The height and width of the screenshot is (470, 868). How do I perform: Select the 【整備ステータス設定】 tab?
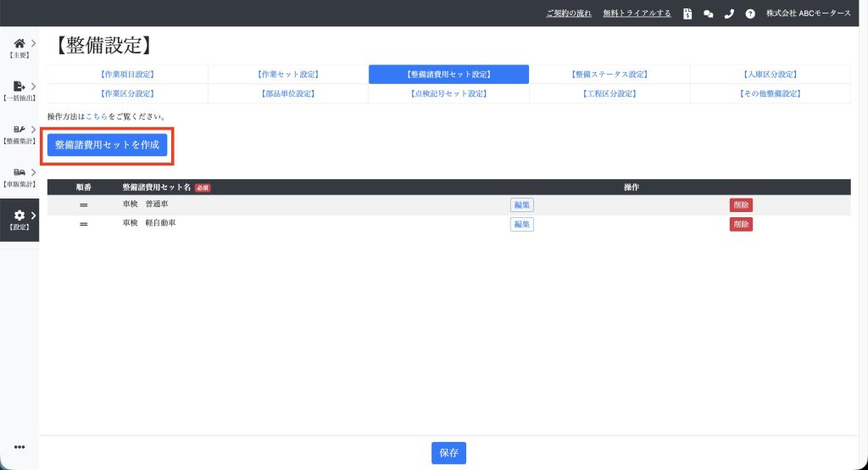(609, 75)
